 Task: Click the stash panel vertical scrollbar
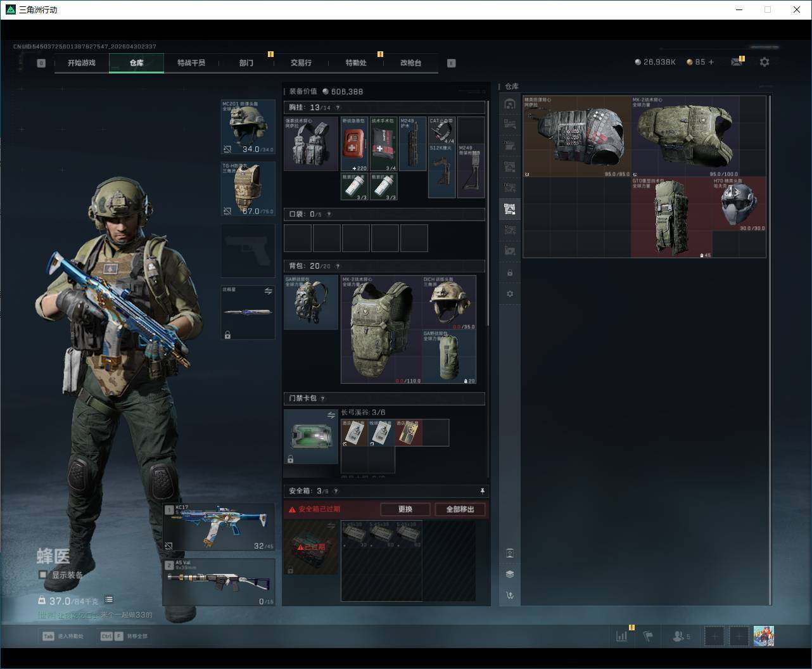coord(770,350)
